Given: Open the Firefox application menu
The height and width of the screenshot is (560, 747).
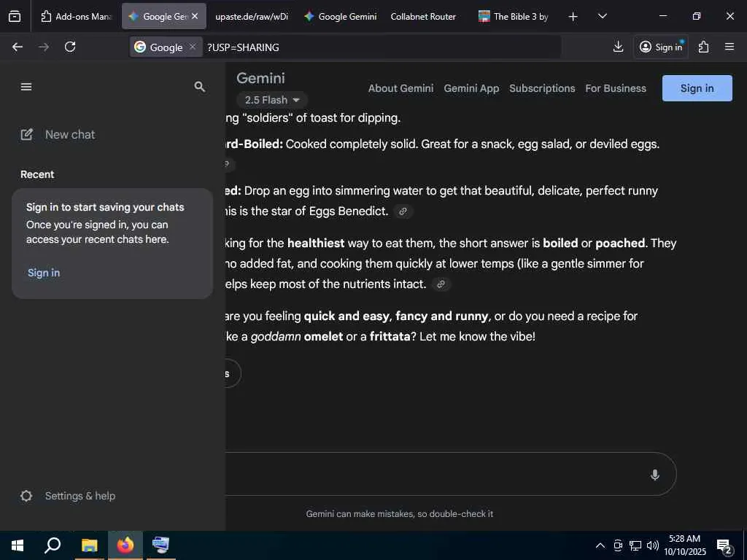Looking at the screenshot, I should point(729,47).
